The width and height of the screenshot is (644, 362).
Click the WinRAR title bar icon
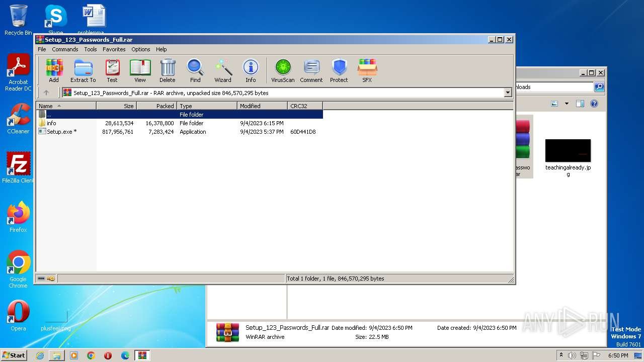[40, 39]
